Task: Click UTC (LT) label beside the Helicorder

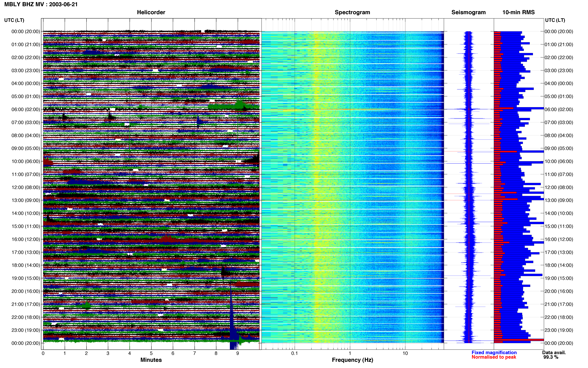Action: point(14,20)
